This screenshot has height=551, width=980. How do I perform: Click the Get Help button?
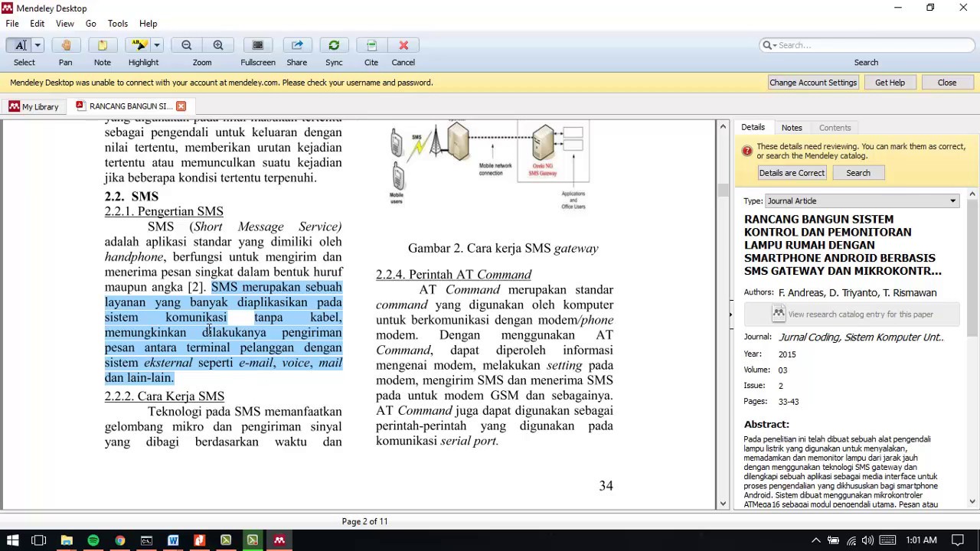click(890, 83)
